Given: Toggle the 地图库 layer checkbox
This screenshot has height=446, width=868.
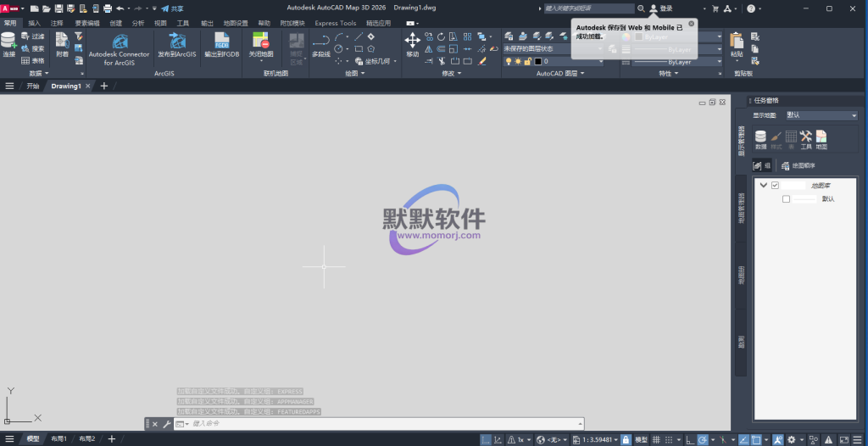Looking at the screenshot, I should [x=775, y=185].
